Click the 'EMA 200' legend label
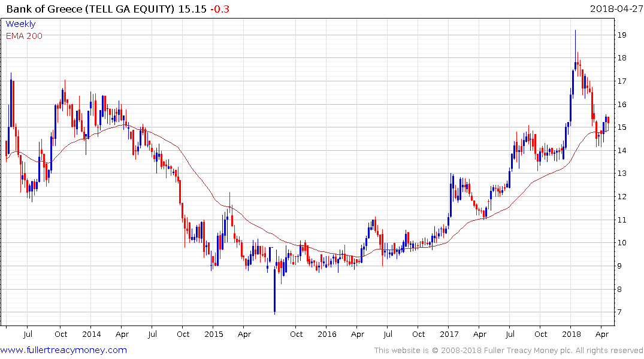 click(24, 36)
